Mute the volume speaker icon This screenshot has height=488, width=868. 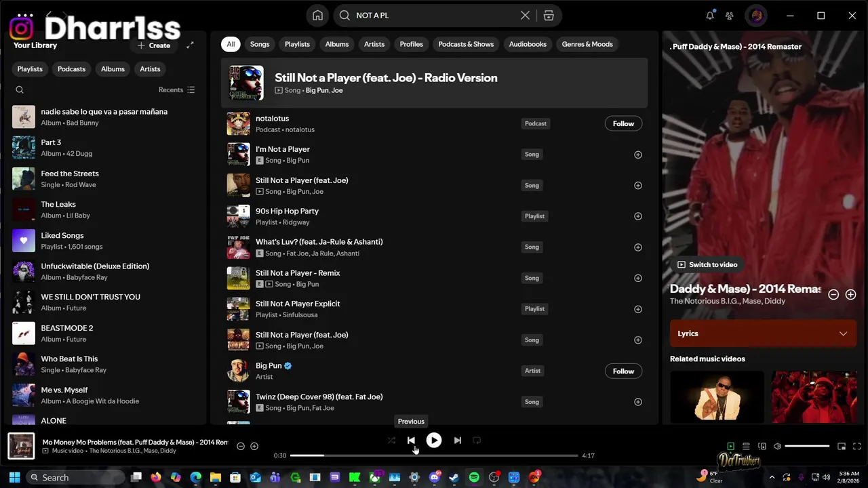778,446
